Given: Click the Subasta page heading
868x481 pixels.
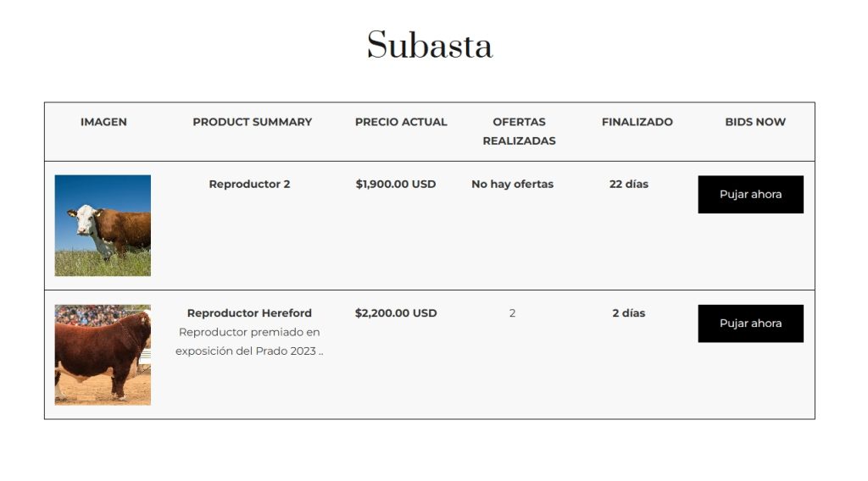Looking at the screenshot, I should [430, 45].
